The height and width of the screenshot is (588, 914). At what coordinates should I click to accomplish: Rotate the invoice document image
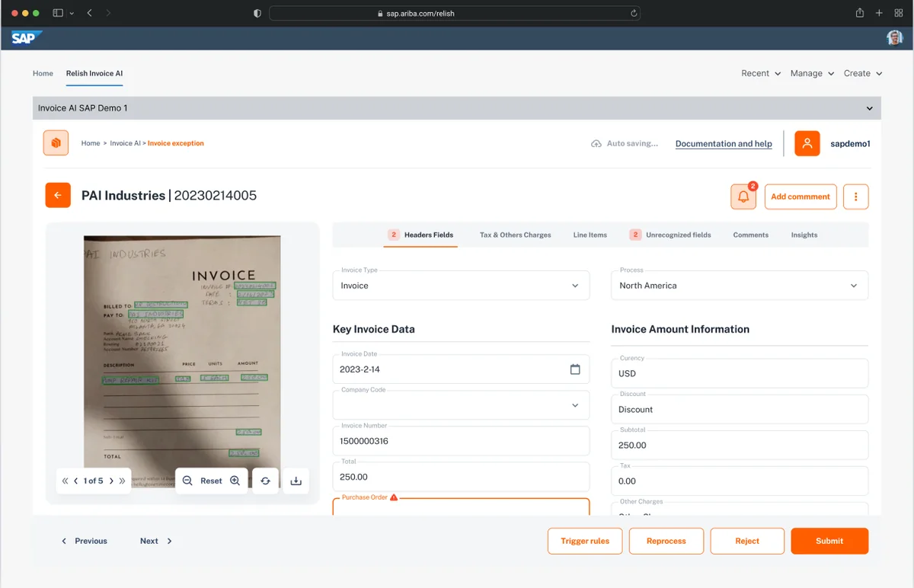[265, 481]
